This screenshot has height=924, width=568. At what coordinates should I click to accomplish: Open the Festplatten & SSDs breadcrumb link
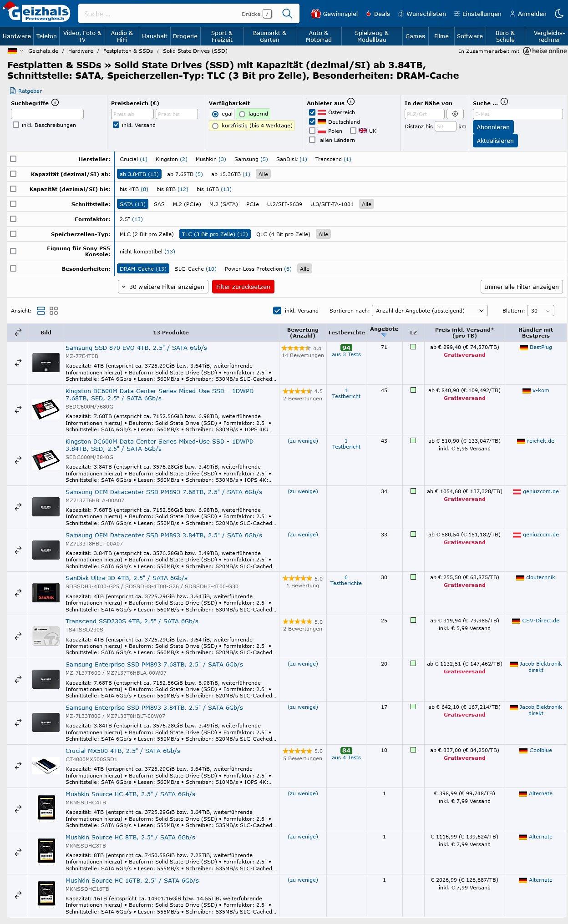[128, 51]
